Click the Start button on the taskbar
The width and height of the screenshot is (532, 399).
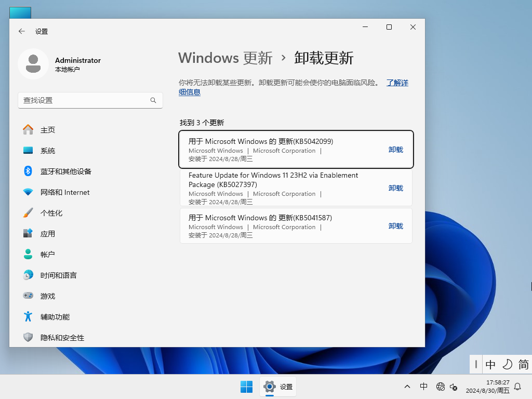click(x=246, y=387)
